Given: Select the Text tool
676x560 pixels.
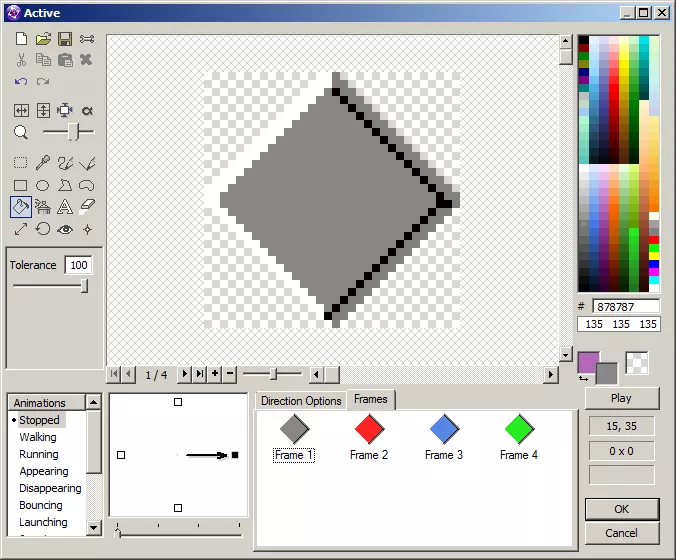Looking at the screenshot, I should pyautogui.click(x=65, y=207).
